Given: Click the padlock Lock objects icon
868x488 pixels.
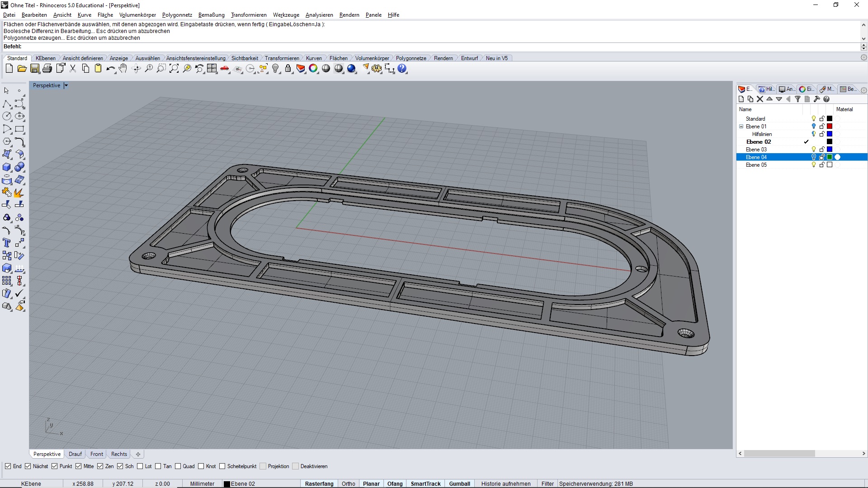Looking at the screenshot, I should [x=288, y=69].
